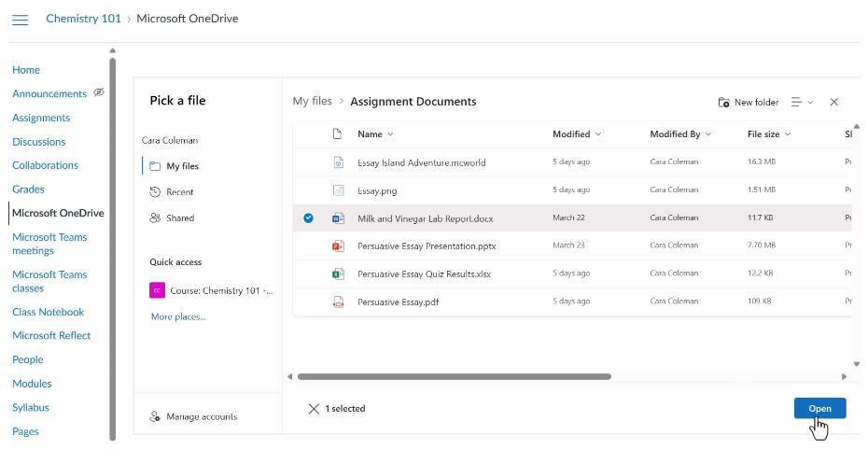Click the Shared people icon
868x449 pixels.
pos(155,218)
